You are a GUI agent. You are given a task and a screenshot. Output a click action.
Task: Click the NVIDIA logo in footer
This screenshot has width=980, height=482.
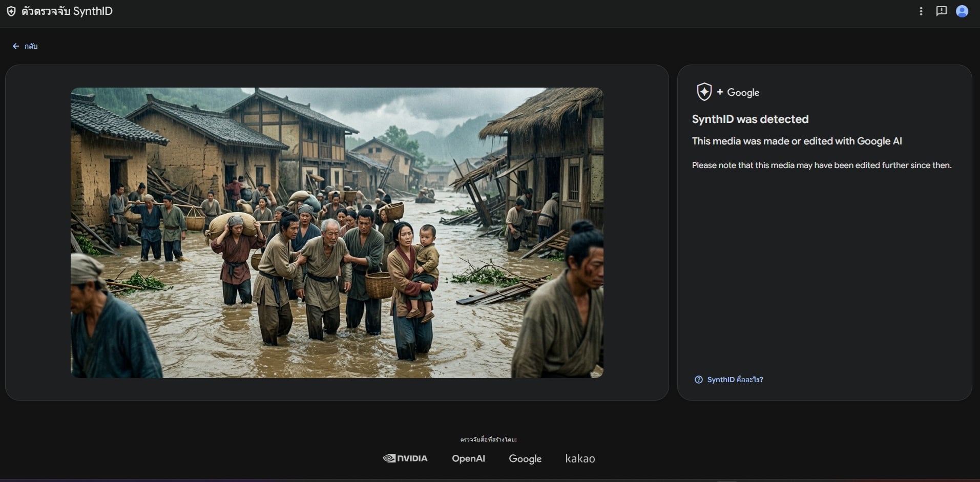point(405,458)
